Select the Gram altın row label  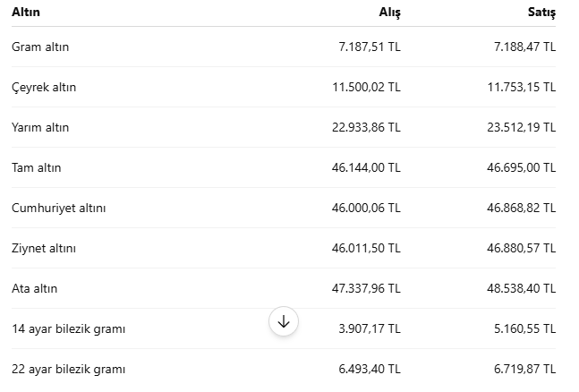coord(40,47)
